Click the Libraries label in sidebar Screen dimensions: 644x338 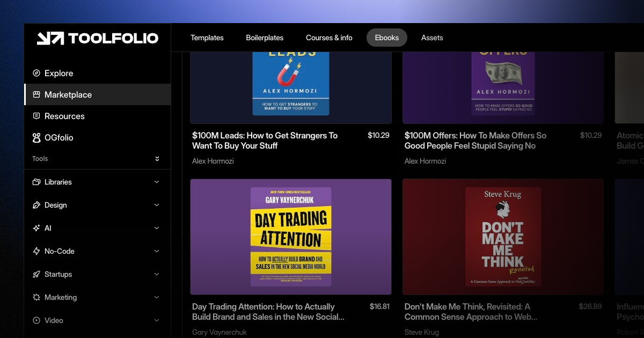pyautogui.click(x=58, y=182)
